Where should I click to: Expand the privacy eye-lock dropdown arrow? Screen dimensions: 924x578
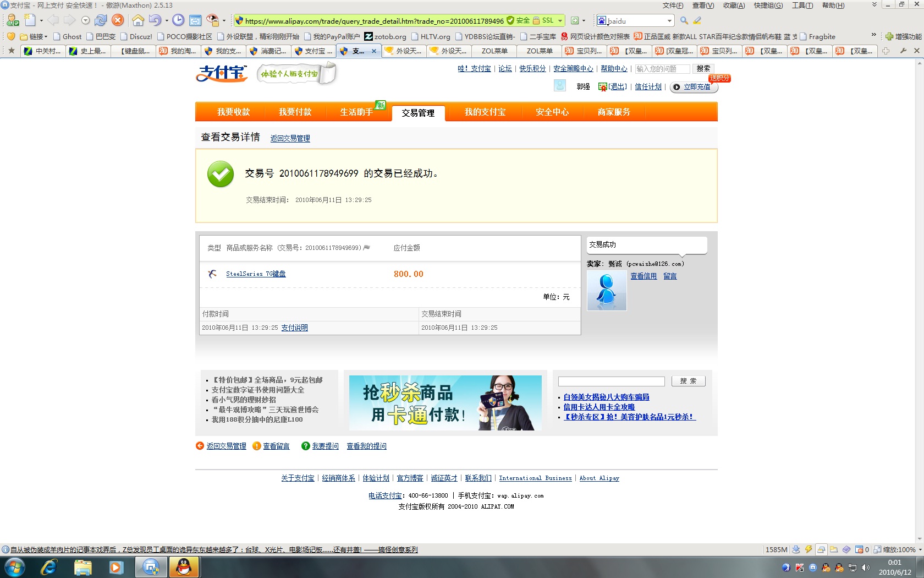[x=224, y=21]
